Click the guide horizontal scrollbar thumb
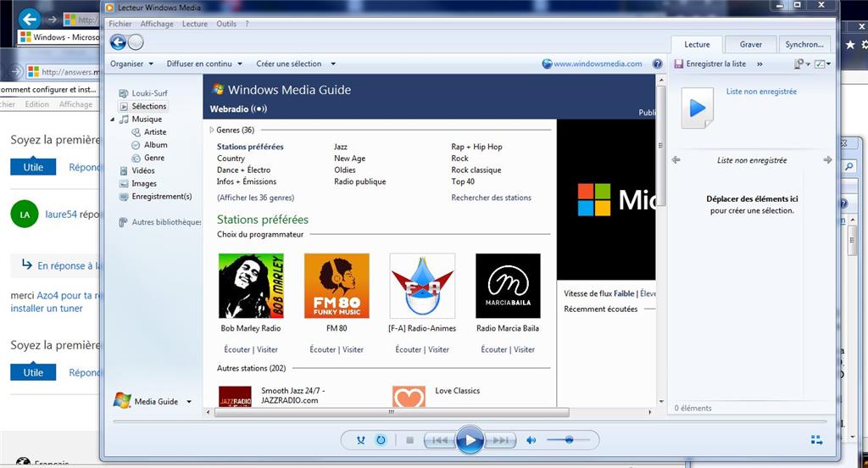The height and width of the screenshot is (468, 868). [x=392, y=412]
